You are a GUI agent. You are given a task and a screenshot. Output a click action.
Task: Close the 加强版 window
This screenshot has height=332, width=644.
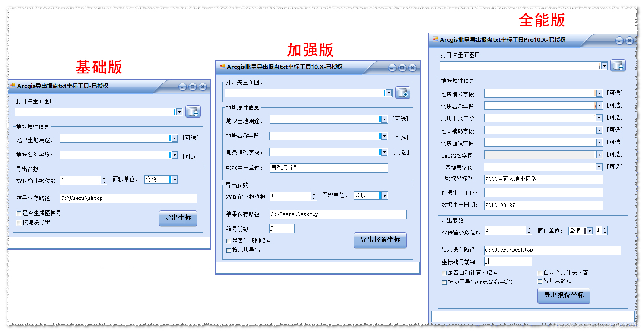coord(412,68)
